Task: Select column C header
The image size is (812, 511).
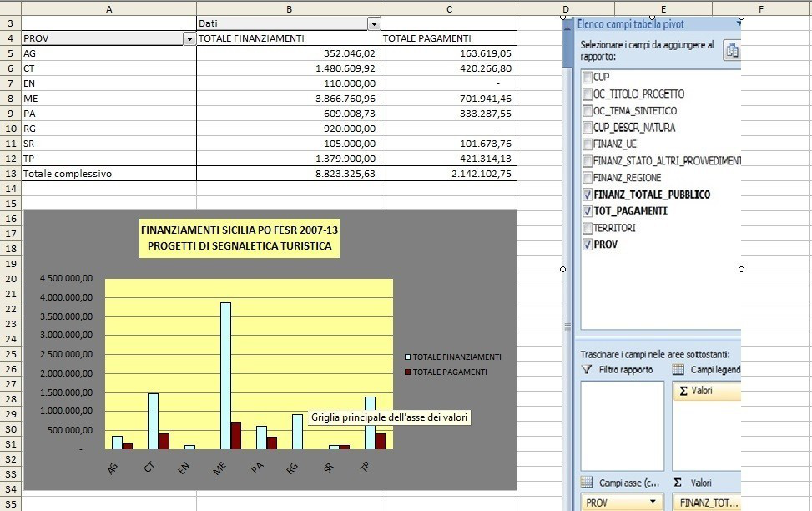Action: tap(449, 9)
